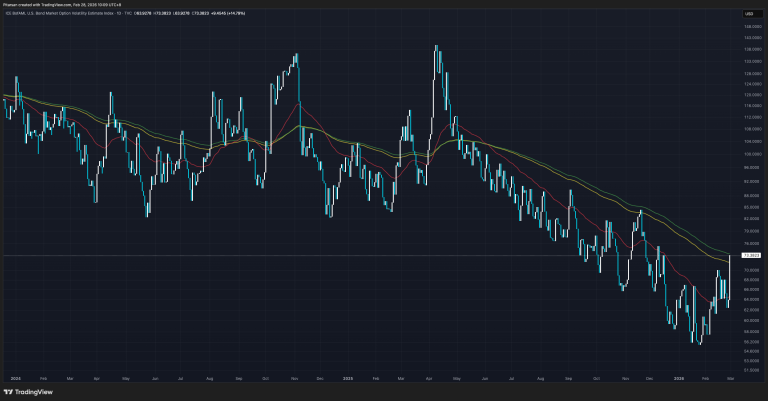The image size is (768, 401).
Task: Click the 108.0000 price axis label
Action: (752, 129)
